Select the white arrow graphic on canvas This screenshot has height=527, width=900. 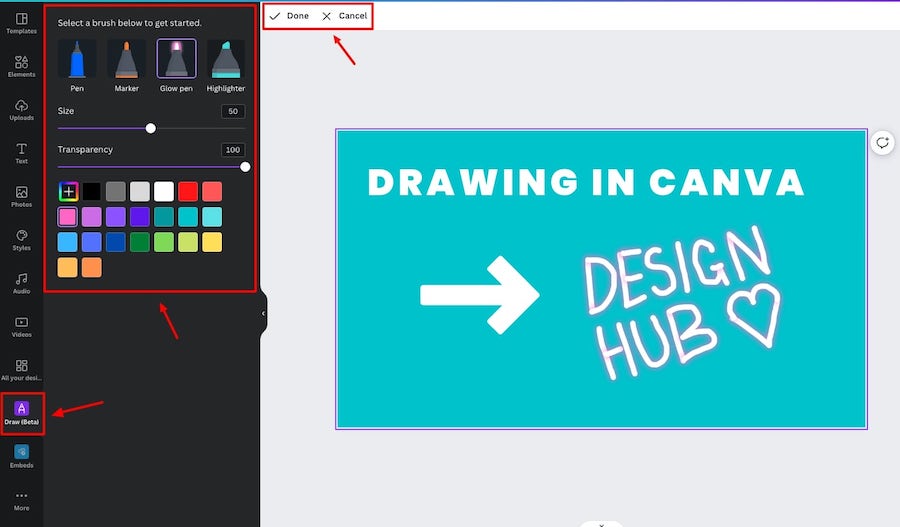click(480, 295)
